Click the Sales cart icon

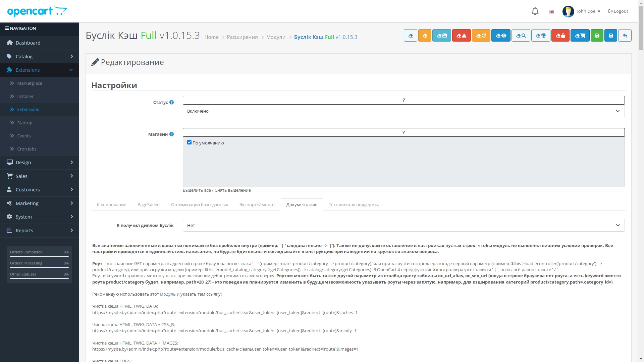point(10,176)
